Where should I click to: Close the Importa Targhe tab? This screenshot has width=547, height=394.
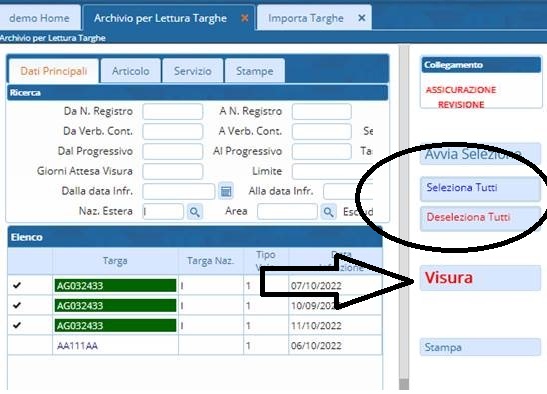pyautogui.click(x=362, y=18)
